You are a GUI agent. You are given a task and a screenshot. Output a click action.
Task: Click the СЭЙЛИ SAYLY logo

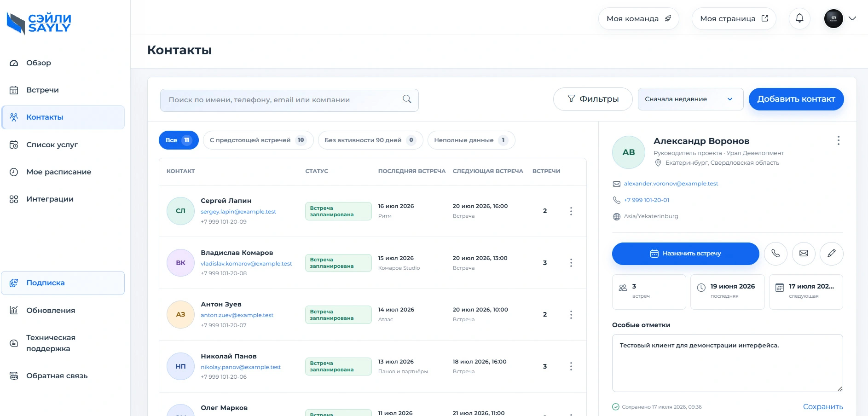(39, 23)
